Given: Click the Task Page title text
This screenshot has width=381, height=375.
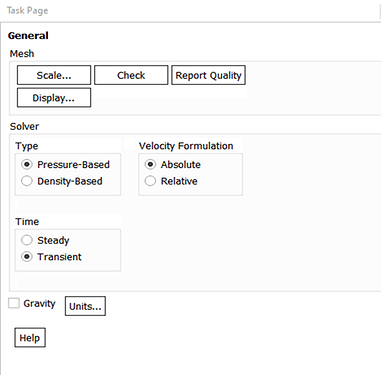Looking at the screenshot, I should (x=27, y=10).
